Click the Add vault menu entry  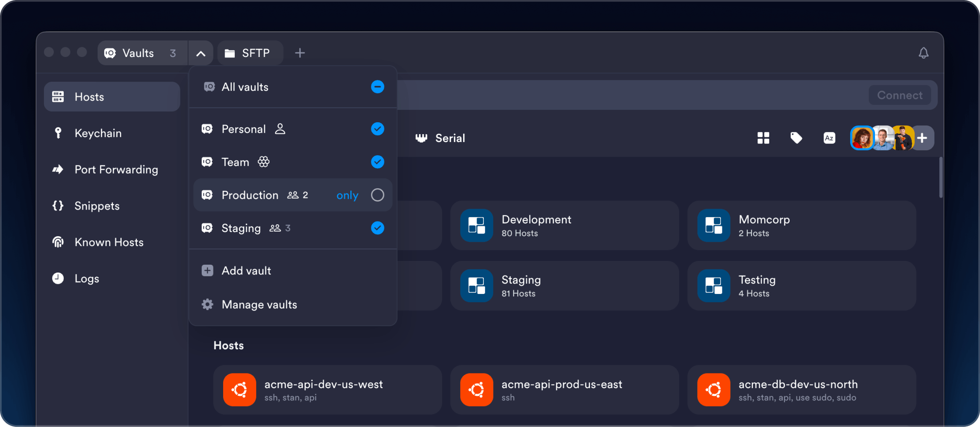[x=293, y=270]
